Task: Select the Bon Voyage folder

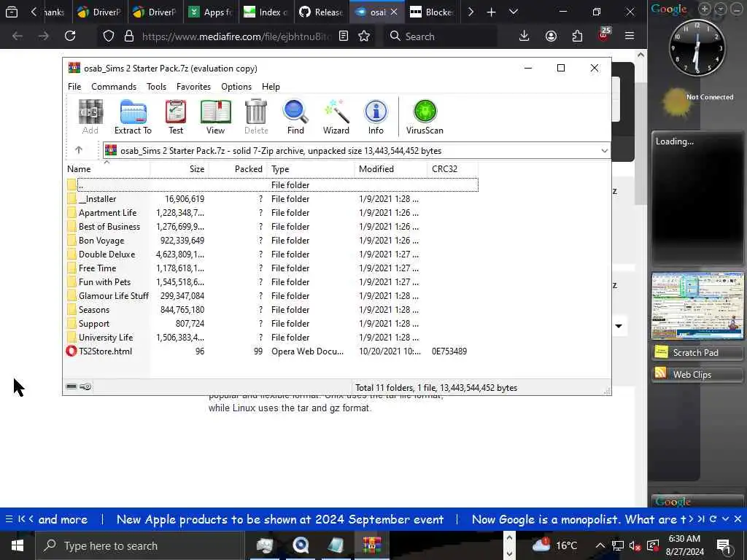Action: pos(101,241)
